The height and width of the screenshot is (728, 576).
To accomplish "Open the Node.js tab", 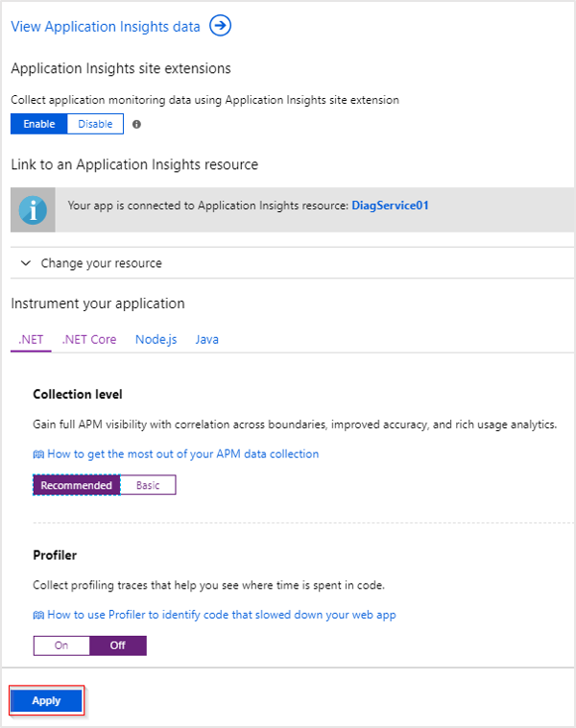I will tap(156, 339).
